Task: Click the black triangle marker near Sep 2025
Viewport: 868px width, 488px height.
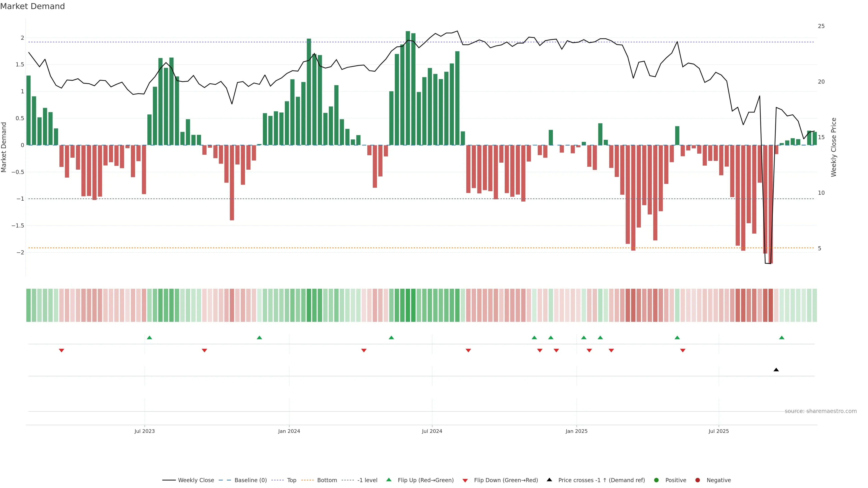Action: pos(776,370)
